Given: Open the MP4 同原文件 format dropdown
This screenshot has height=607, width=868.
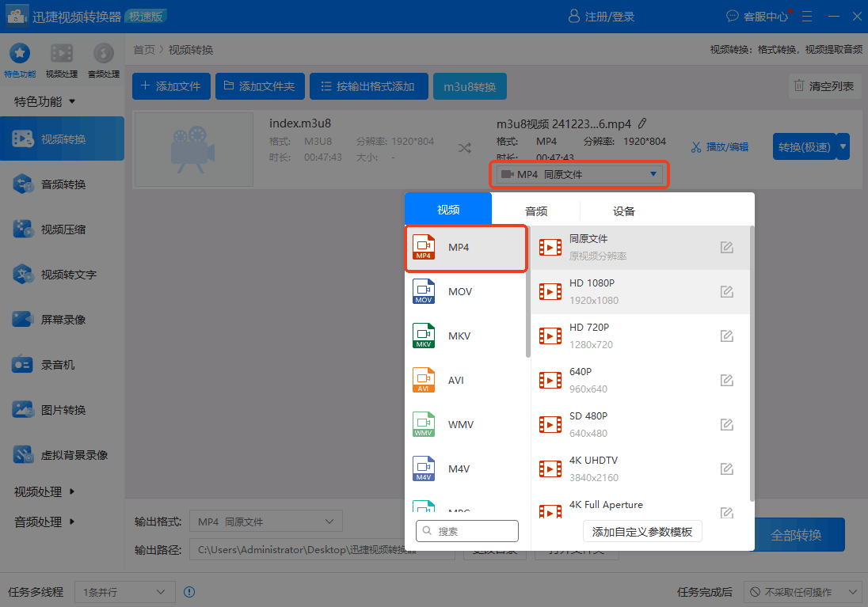Looking at the screenshot, I should click(579, 173).
